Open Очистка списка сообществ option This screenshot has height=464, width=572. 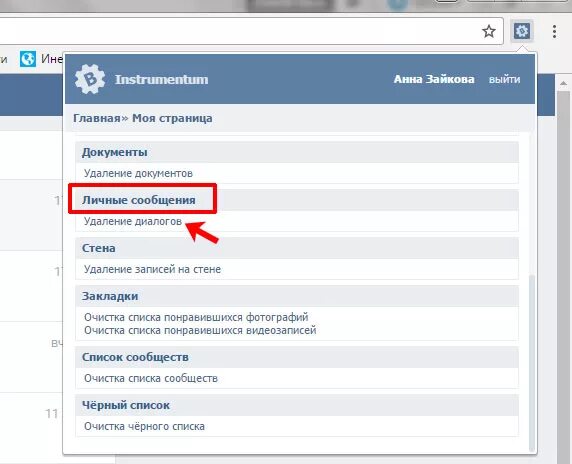151,378
